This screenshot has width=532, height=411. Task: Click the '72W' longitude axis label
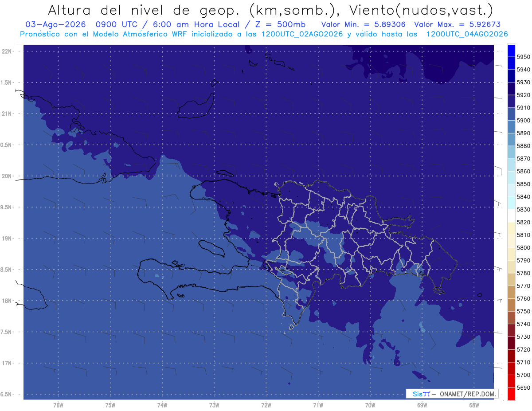pyautogui.click(x=266, y=405)
